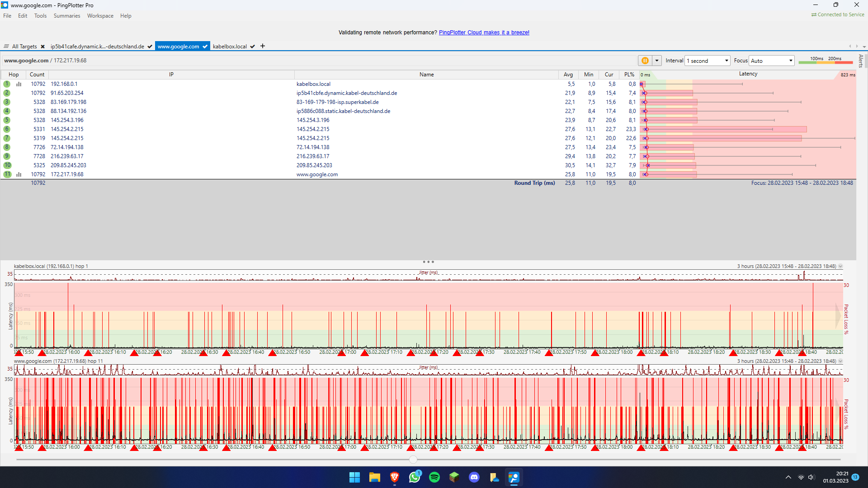Follow the PingPlotter Cloud link

484,32
